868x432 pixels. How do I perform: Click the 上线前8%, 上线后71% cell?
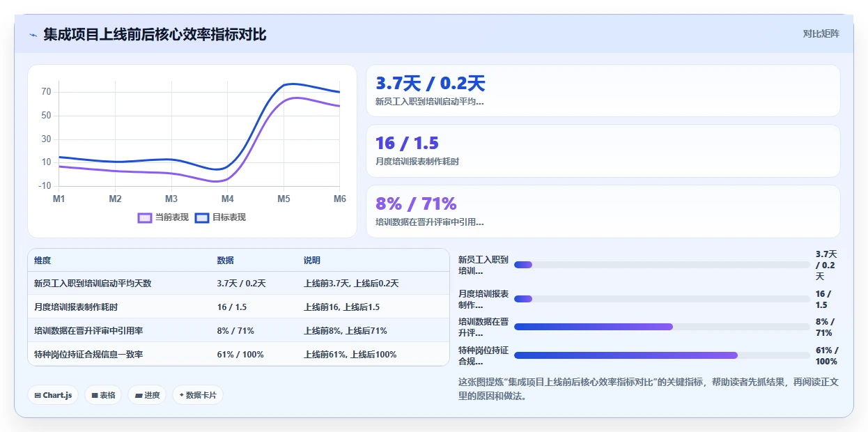coord(345,331)
